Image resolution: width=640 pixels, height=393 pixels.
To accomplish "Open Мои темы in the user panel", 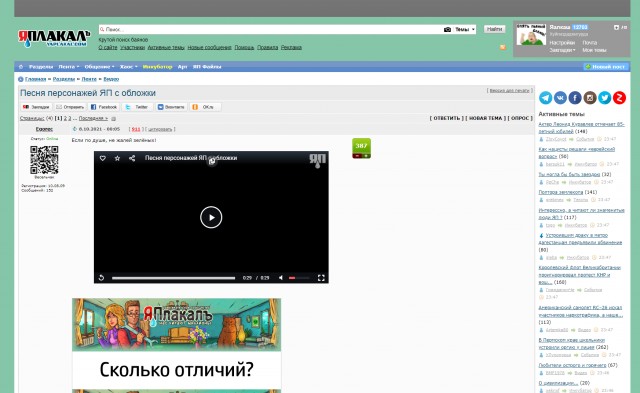I will click(x=594, y=50).
